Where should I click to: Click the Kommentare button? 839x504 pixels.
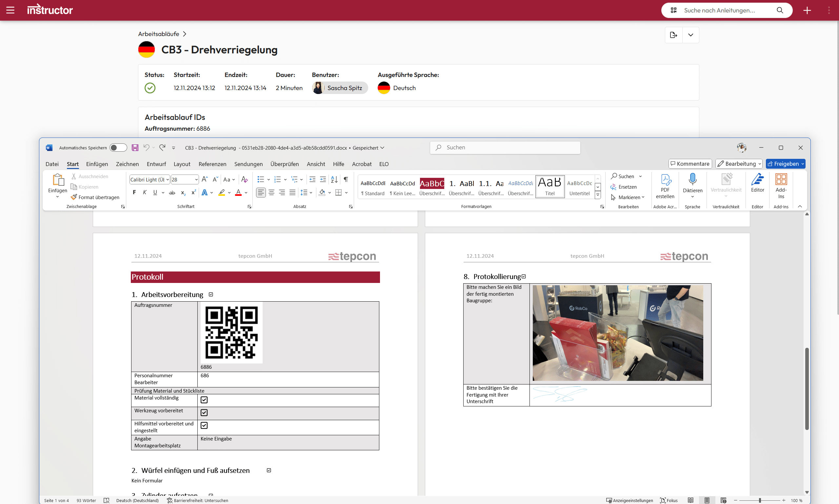coord(690,164)
